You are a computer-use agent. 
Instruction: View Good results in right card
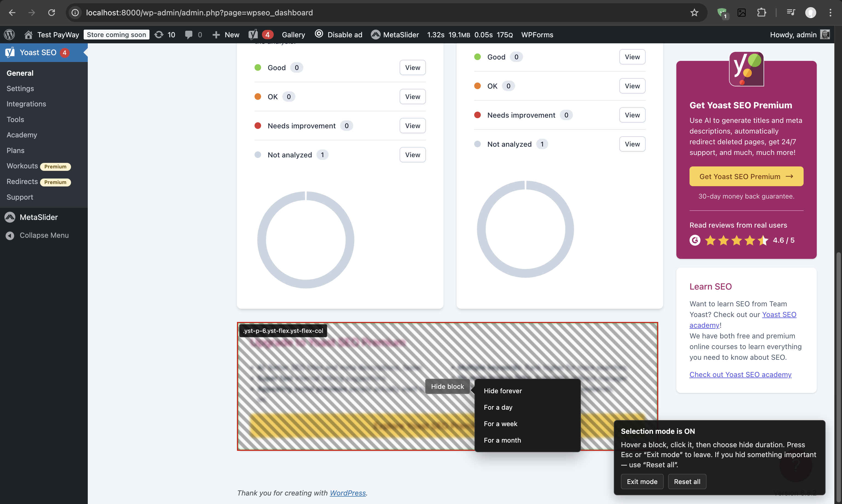coord(632,57)
